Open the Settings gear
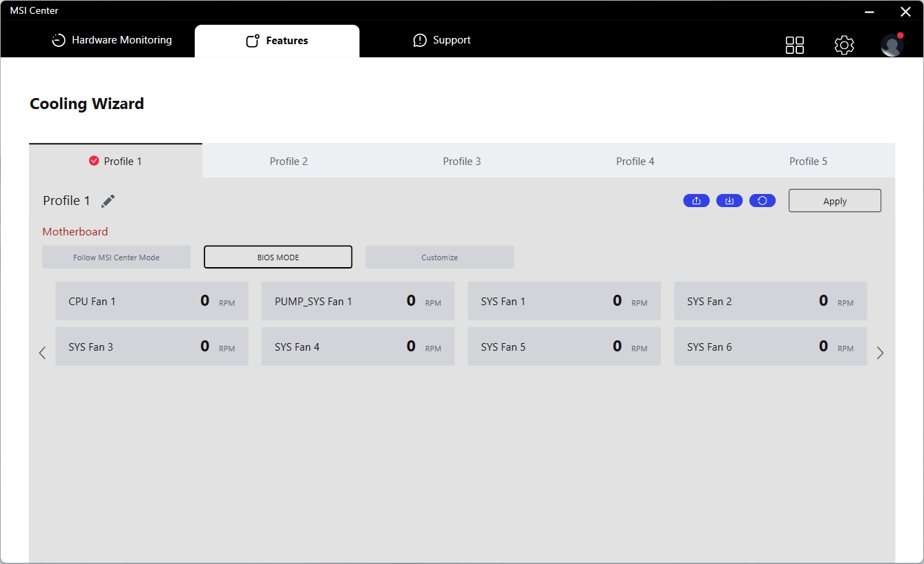This screenshot has height=564, width=924. pos(844,45)
